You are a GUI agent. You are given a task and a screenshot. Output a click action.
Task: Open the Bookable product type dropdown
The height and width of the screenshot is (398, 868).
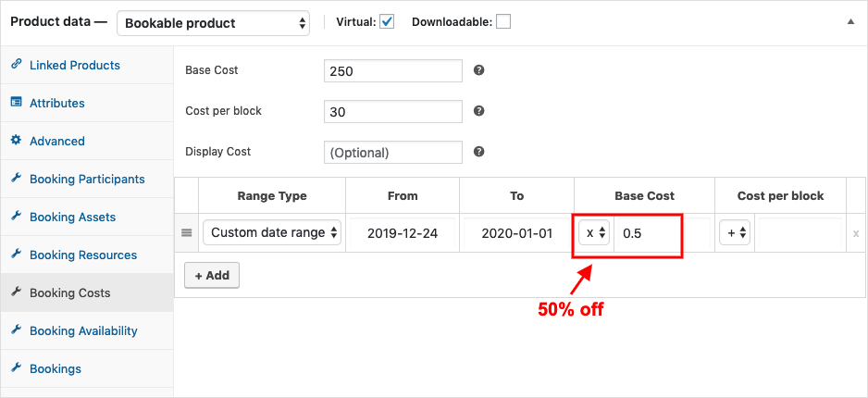point(214,23)
